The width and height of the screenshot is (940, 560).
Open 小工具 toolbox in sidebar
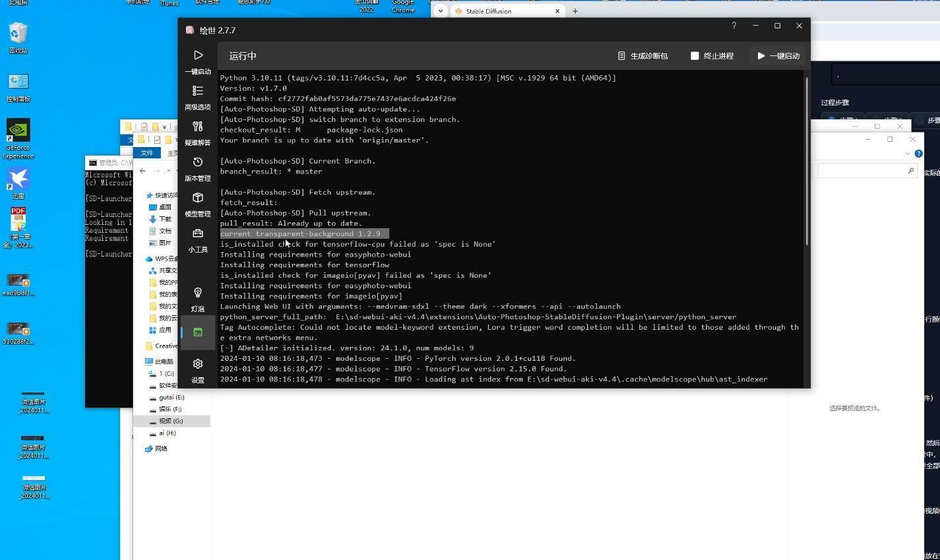pyautogui.click(x=198, y=239)
